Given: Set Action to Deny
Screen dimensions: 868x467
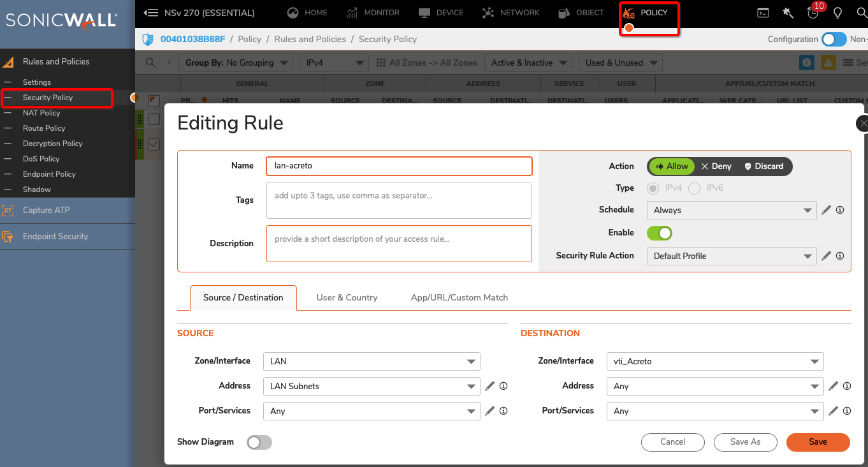Looking at the screenshot, I should pos(716,167).
